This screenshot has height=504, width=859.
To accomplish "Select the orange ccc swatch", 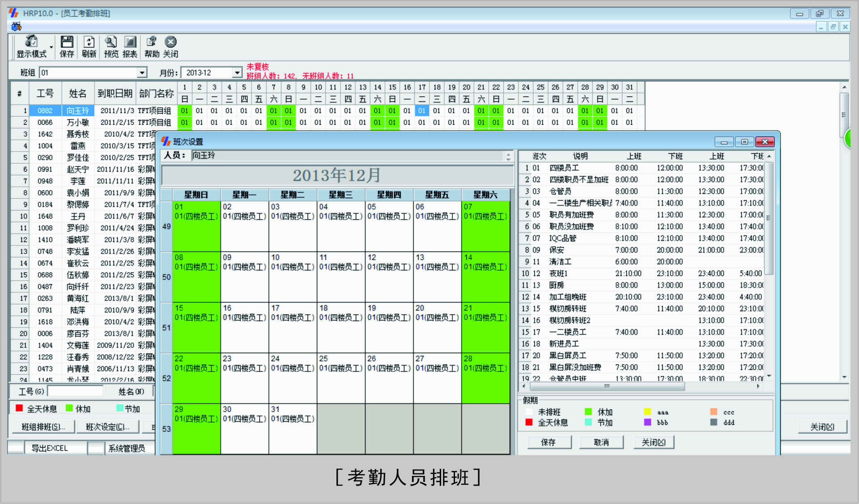I will point(714,412).
